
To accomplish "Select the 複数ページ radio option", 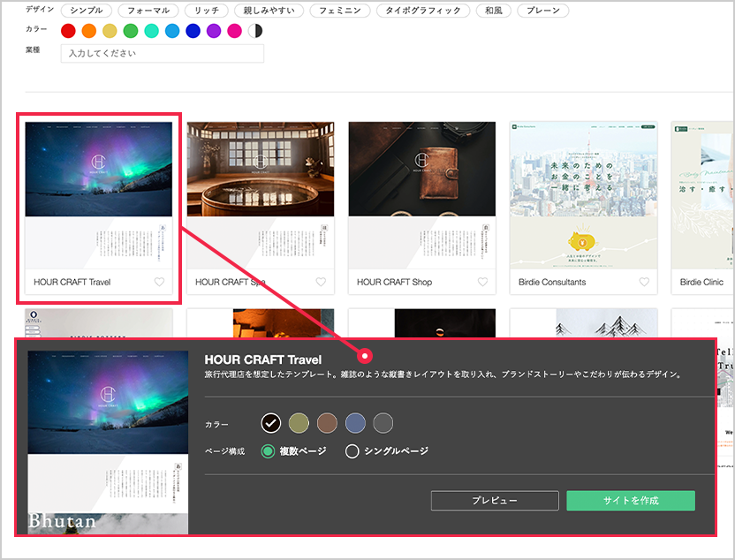I will [269, 451].
